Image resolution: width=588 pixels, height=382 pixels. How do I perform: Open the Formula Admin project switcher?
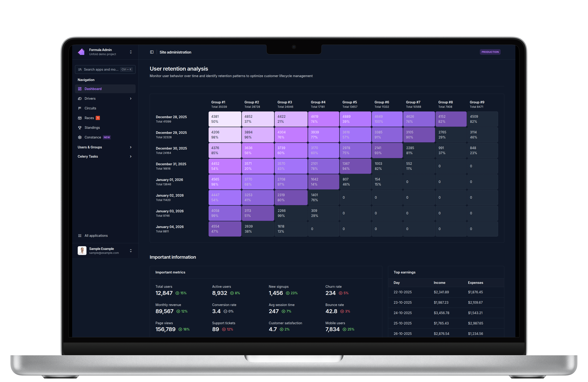click(131, 52)
